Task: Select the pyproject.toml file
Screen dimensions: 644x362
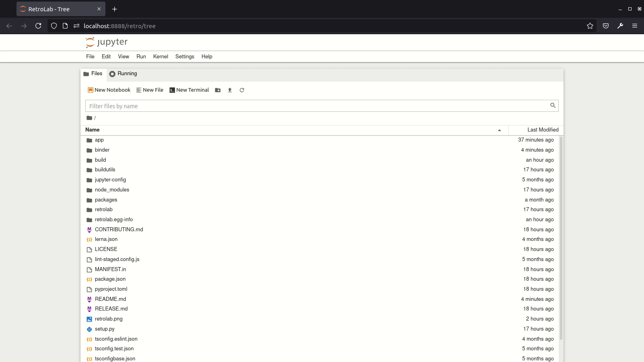Action: [320, 289]
